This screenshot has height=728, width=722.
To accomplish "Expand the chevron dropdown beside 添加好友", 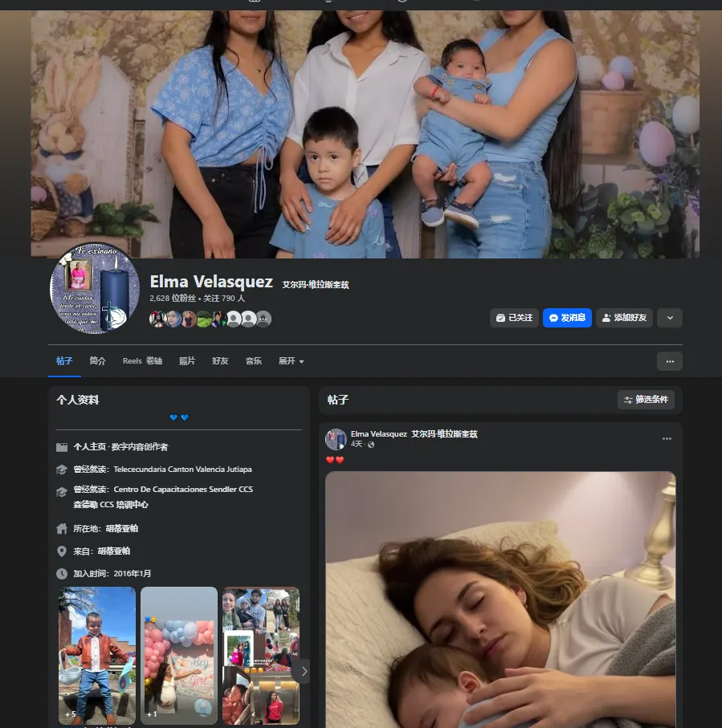I will [670, 318].
